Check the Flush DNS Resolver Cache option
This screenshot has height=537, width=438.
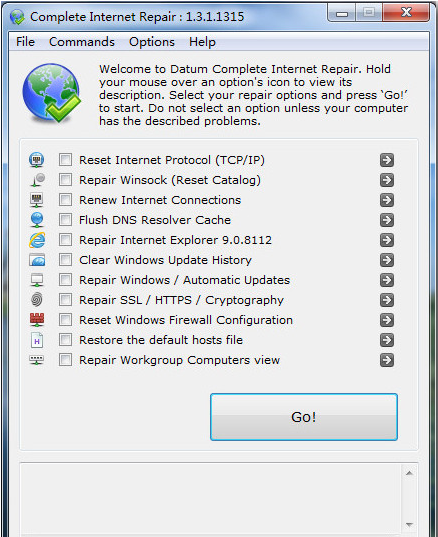65,220
